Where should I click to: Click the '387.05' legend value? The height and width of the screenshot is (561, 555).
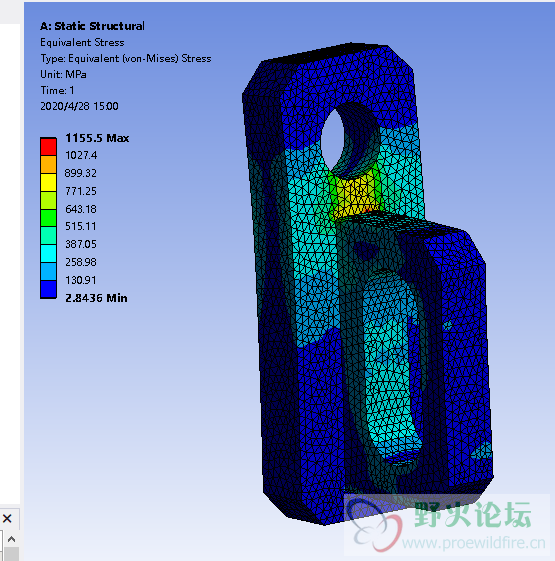click(x=81, y=244)
